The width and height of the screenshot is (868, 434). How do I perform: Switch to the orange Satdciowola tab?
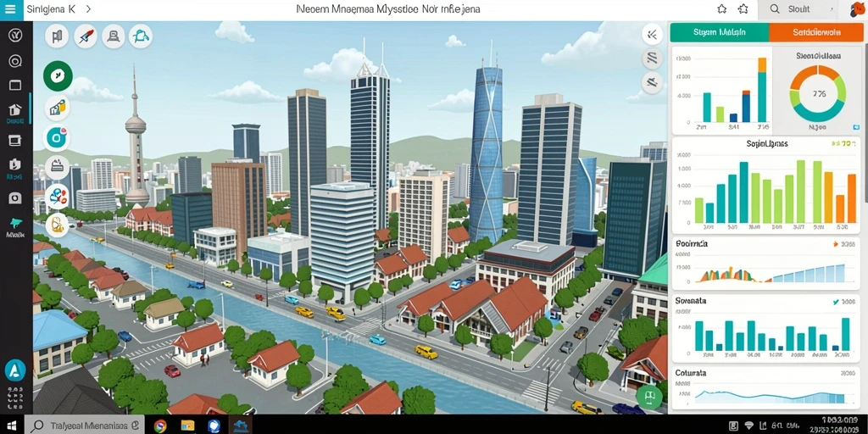click(x=816, y=33)
